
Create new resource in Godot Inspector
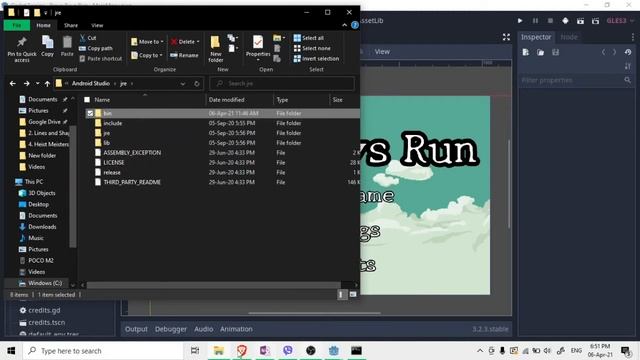tap(526, 52)
